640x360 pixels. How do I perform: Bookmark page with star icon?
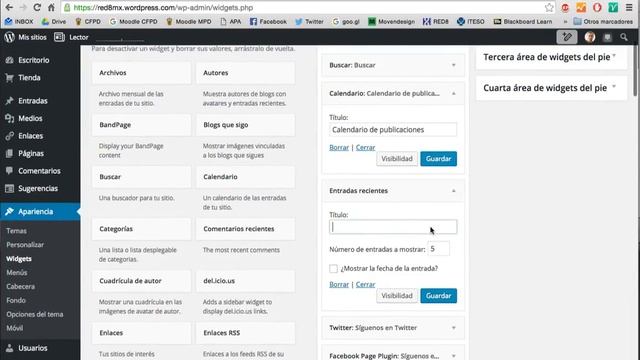point(549,7)
